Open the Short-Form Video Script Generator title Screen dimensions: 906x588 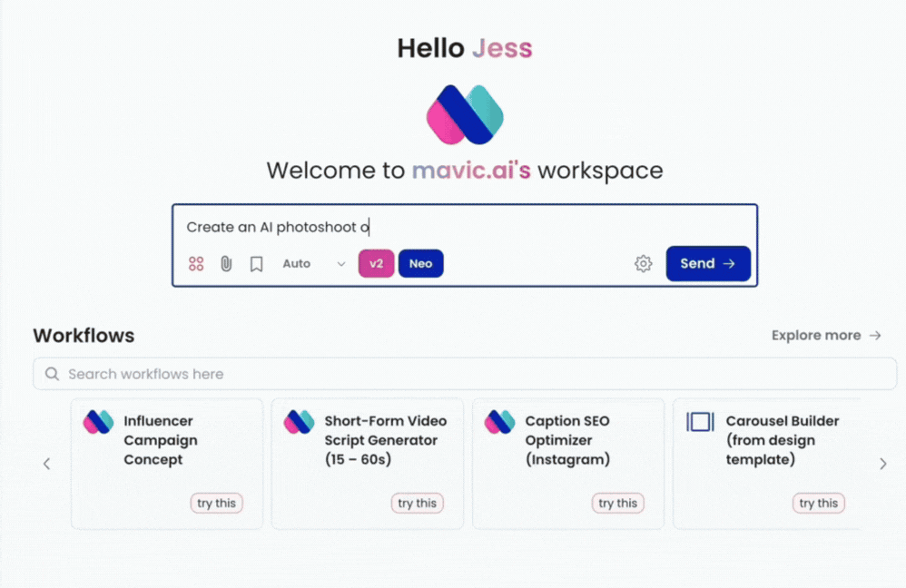(386, 440)
